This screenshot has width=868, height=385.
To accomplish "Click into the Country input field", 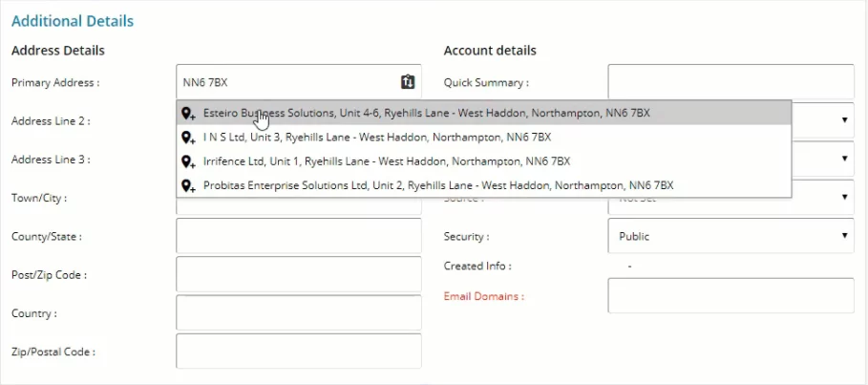I will pos(299,313).
